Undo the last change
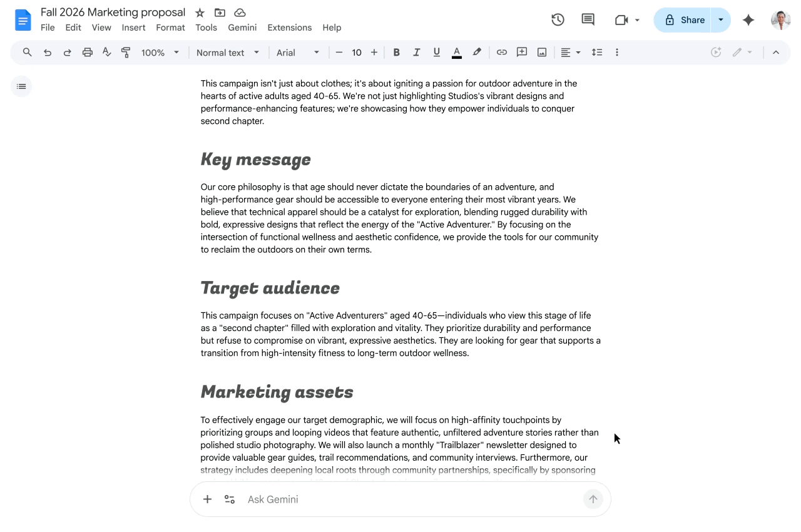The height and width of the screenshot is (532, 801). (47, 53)
